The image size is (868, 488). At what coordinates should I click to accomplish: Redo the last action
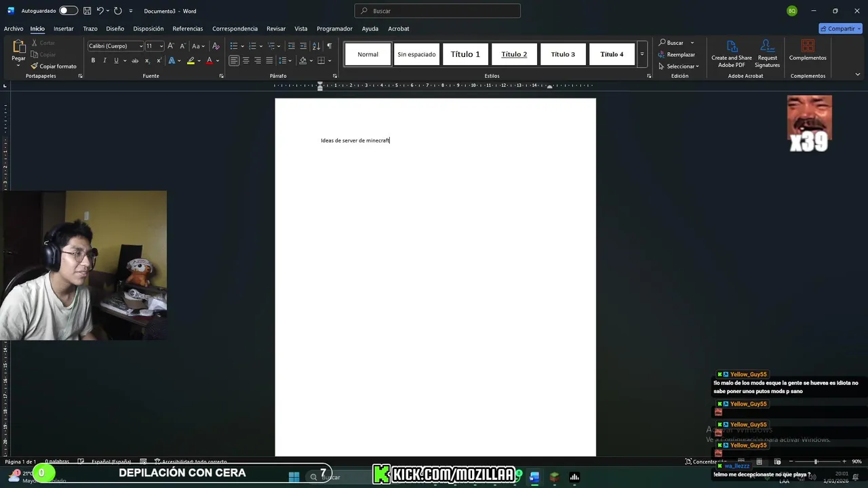click(x=118, y=11)
